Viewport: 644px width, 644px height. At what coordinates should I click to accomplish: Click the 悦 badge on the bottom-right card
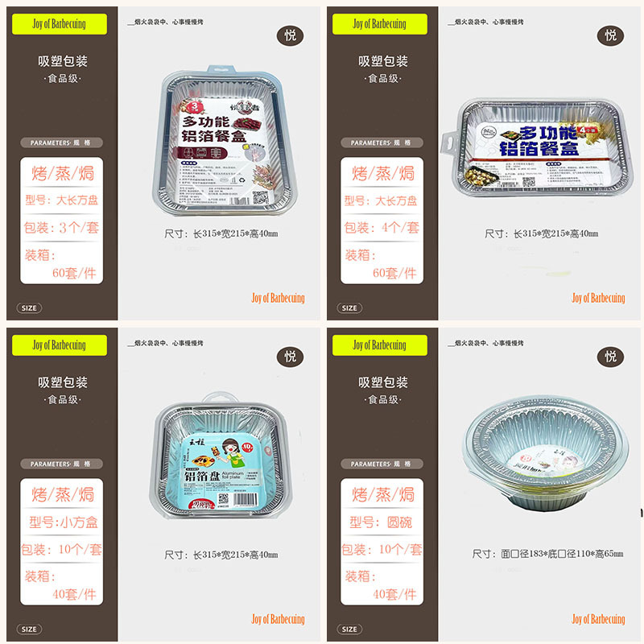[x=610, y=357]
